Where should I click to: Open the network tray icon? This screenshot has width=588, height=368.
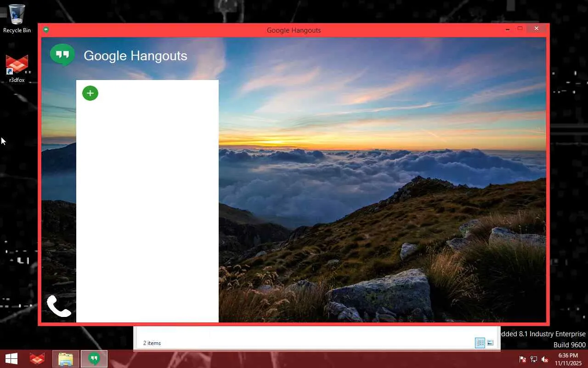tap(534, 359)
